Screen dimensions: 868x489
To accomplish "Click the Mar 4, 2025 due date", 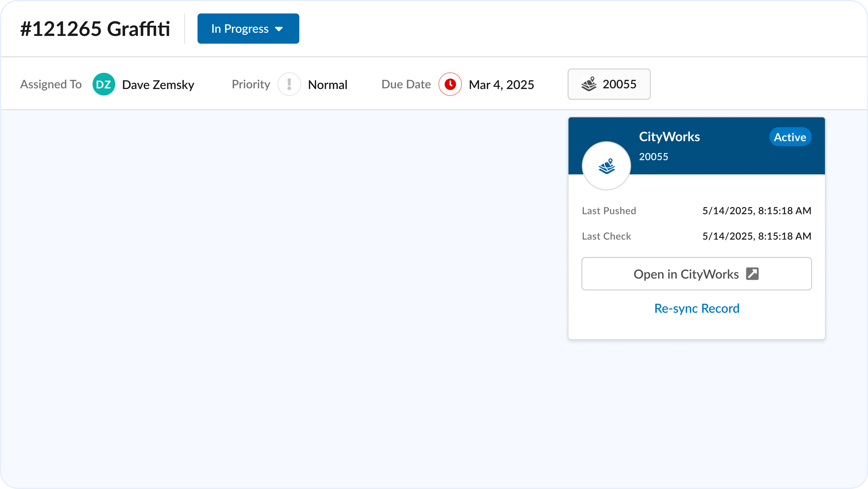I will [501, 84].
